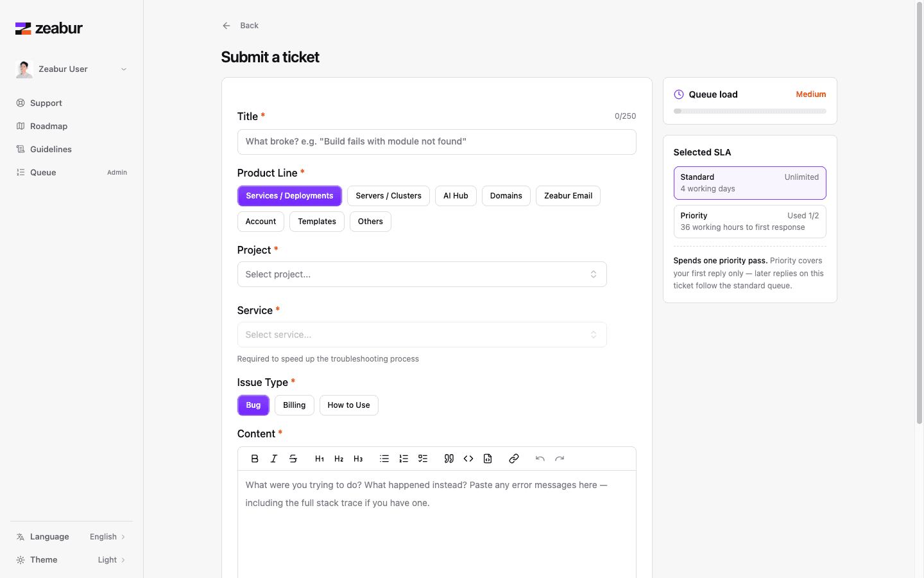The height and width of the screenshot is (578, 924).
Task: Insert inline code formatting
Action: point(468,459)
